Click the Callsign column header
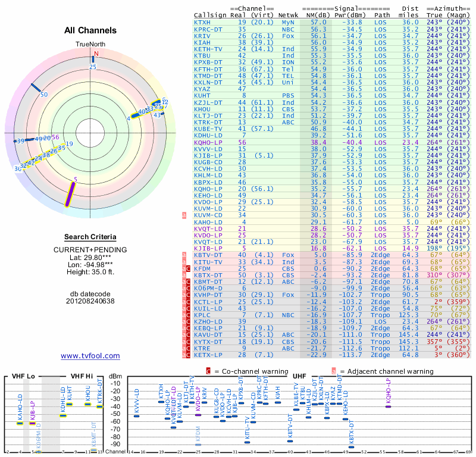The height and width of the screenshot is (457, 476). (x=207, y=14)
